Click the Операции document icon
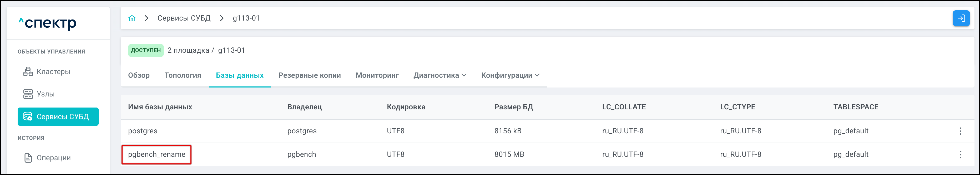The height and width of the screenshot is (175, 980). pyautogui.click(x=28, y=158)
